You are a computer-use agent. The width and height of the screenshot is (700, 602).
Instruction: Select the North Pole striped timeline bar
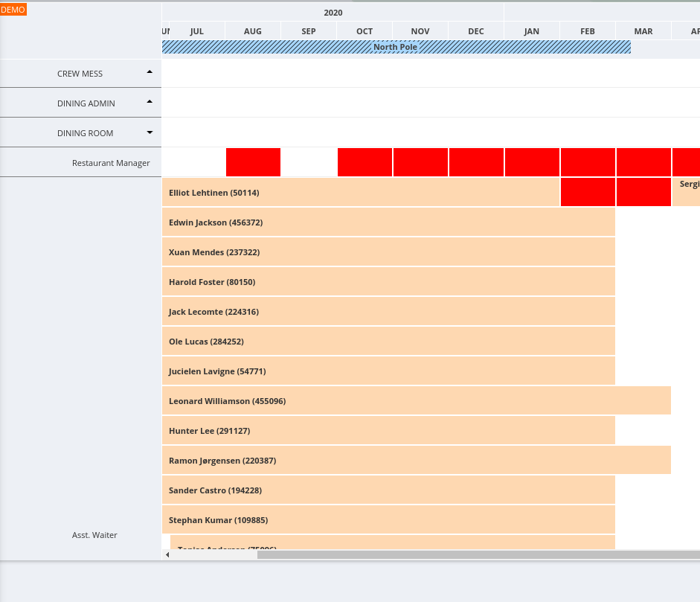click(396, 47)
